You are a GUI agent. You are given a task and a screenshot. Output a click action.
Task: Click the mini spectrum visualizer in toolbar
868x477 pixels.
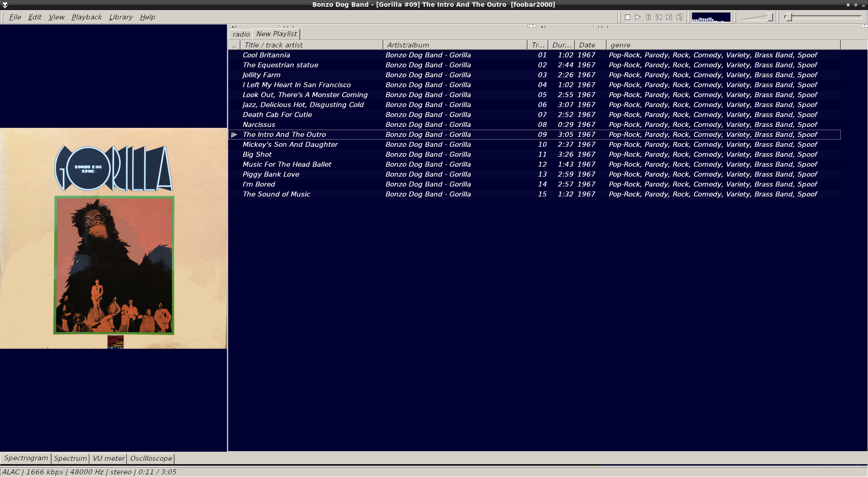711,17
